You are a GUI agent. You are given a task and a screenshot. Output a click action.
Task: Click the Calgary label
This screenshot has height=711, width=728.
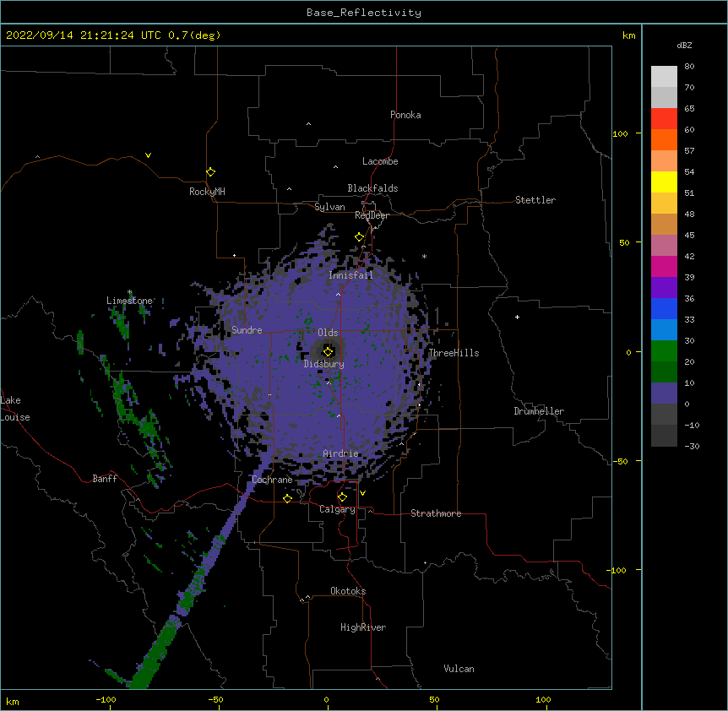point(337,509)
